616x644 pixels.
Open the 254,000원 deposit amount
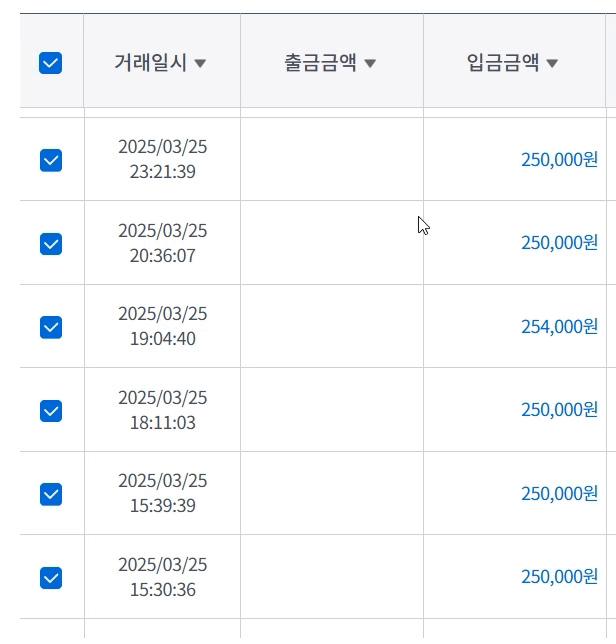[559, 326]
